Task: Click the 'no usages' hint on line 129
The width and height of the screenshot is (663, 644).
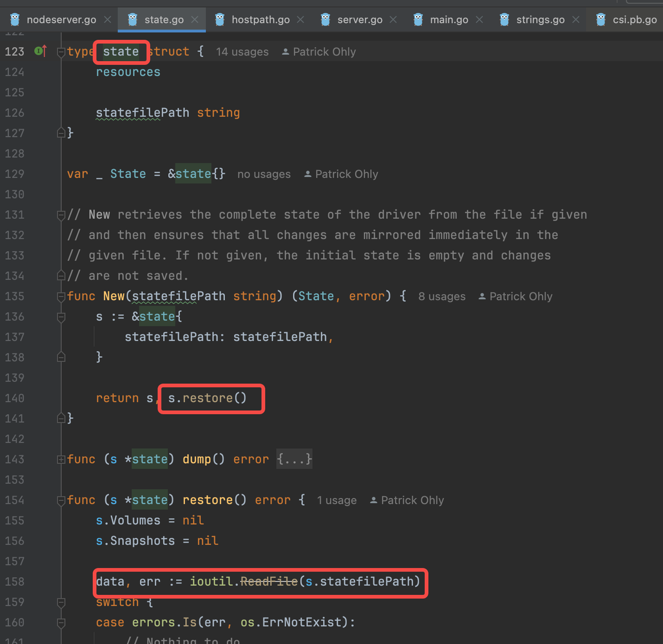Action: coord(264,174)
